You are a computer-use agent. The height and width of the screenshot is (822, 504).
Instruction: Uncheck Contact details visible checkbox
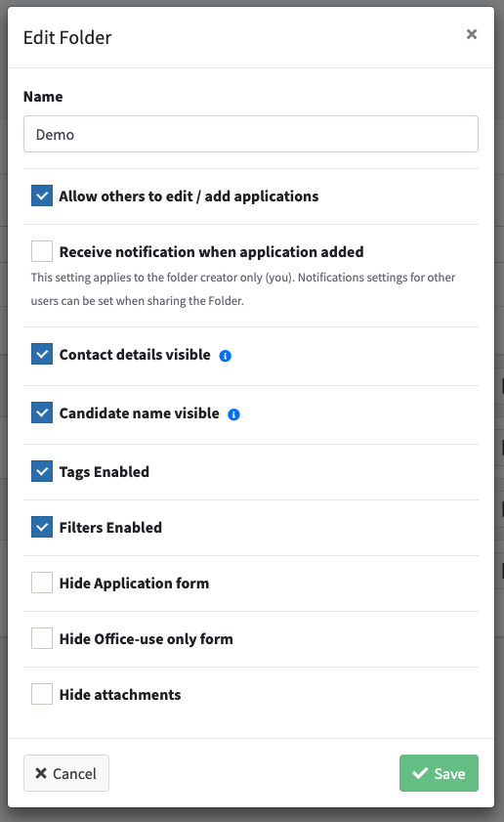pyautogui.click(x=42, y=354)
